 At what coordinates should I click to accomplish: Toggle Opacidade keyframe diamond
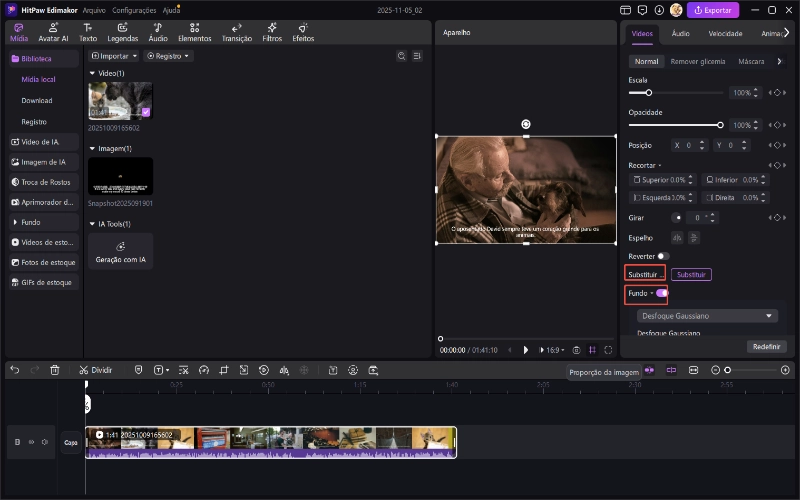pyautogui.click(x=777, y=125)
